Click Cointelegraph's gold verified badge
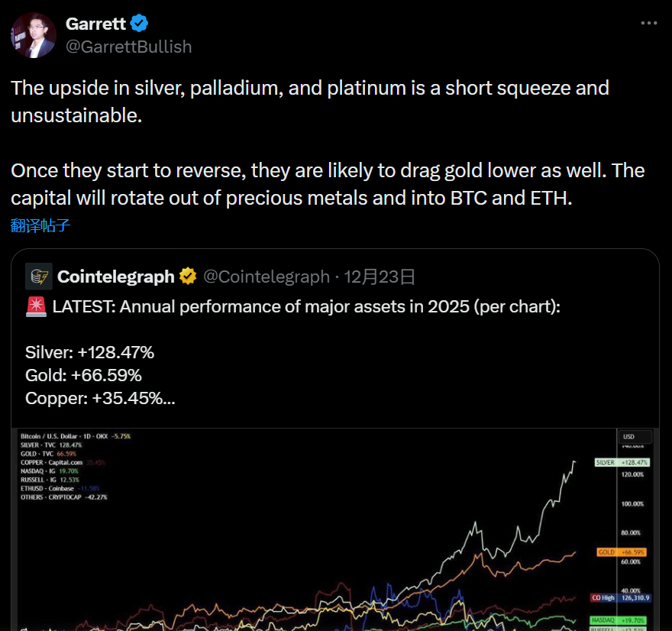672x631 pixels. pyautogui.click(x=188, y=276)
